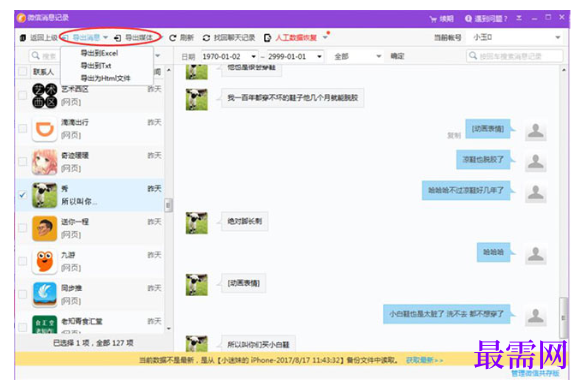Choose 导出到Excel from the export menu
The image size is (586, 386).
coord(99,53)
